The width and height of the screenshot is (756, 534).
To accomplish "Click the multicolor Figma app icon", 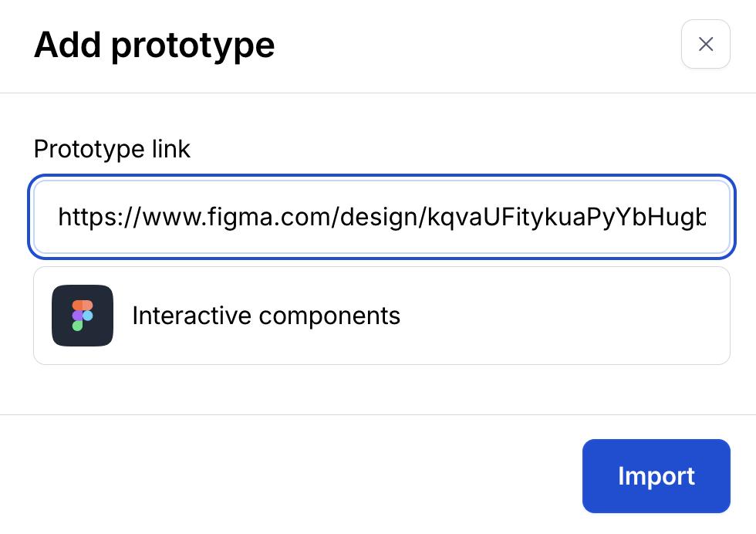I will pyautogui.click(x=83, y=316).
